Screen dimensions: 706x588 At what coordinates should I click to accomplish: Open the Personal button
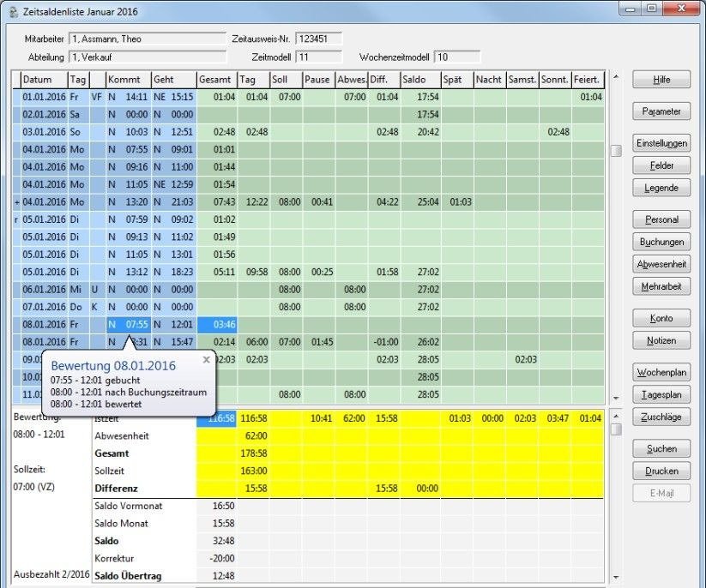click(661, 219)
